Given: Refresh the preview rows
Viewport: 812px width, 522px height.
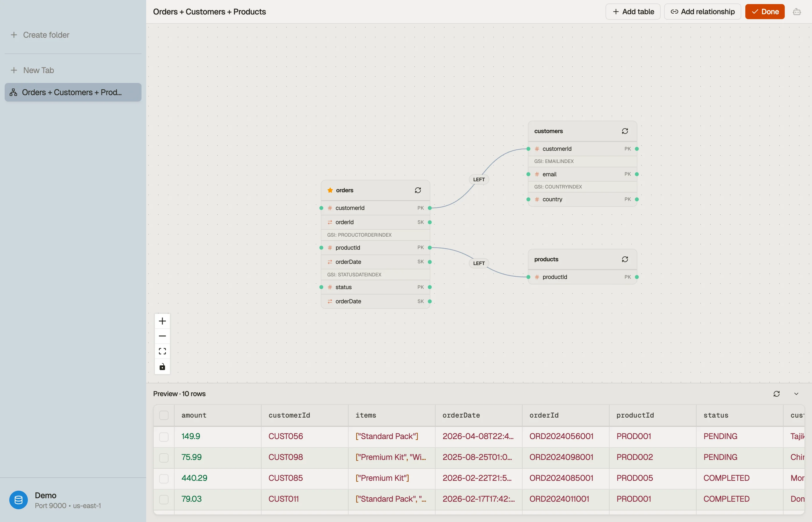Looking at the screenshot, I should click(x=777, y=394).
